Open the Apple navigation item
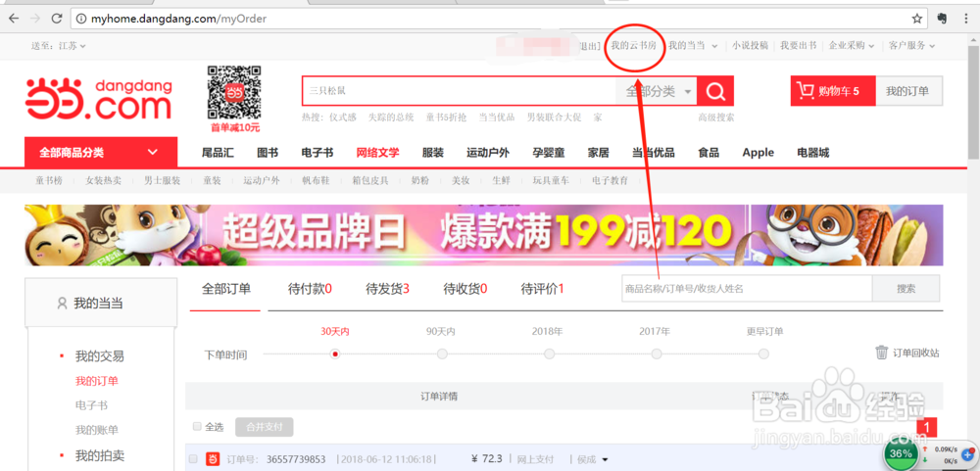Viewport: 980px width, 471px height. click(x=759, y=153)
